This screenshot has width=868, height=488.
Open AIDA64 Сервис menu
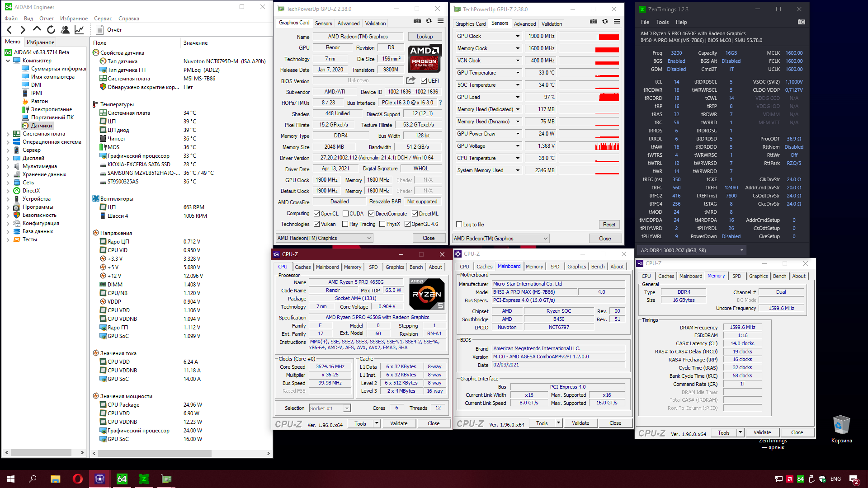click(103, 19)
